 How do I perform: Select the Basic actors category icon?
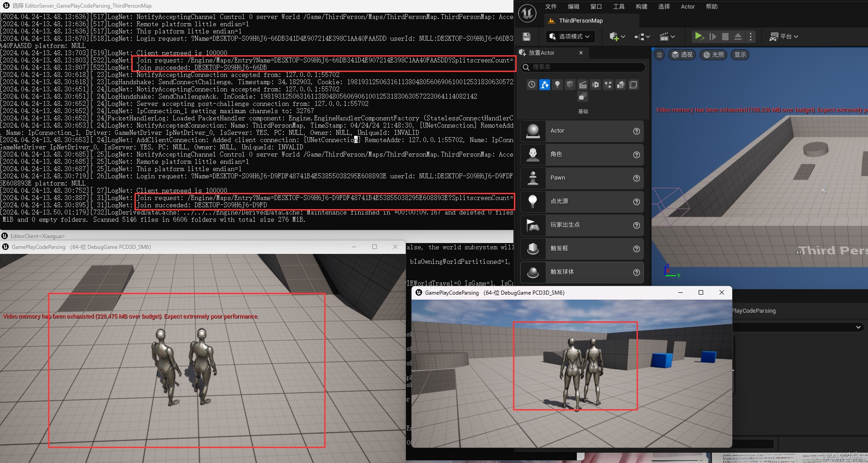point(545,85)
